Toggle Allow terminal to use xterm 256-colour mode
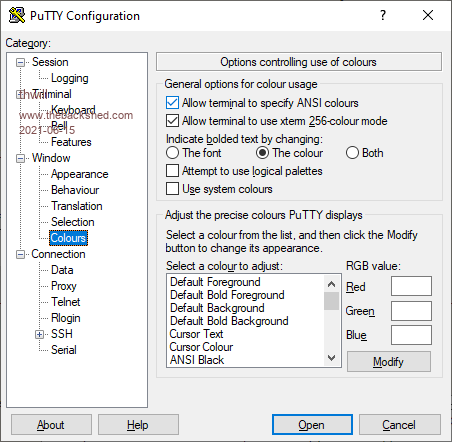This screenshot has width=452, height=442. [172, 121]
